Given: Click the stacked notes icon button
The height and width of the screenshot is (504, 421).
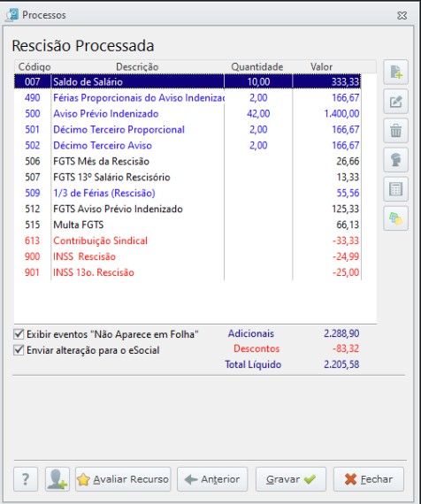Looking at the screenshot, I should coord(395,218).
